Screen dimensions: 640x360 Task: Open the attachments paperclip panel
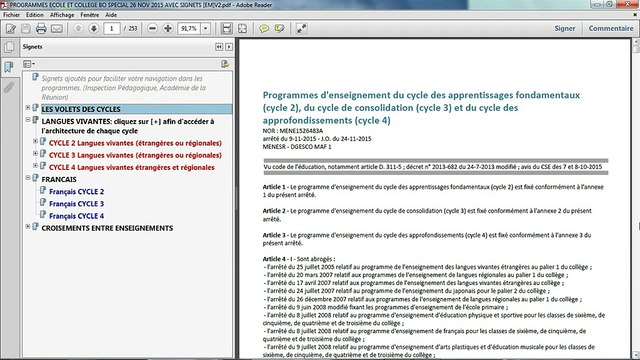(9, 87)
